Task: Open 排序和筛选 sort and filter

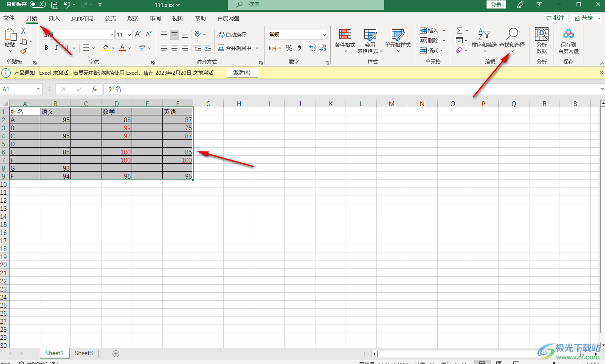Action: point(484,41)
